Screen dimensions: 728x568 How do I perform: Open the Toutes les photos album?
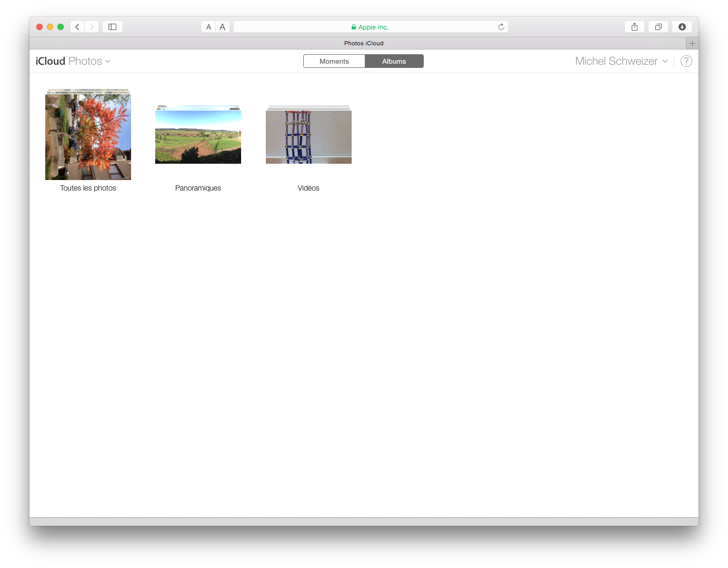88,137
